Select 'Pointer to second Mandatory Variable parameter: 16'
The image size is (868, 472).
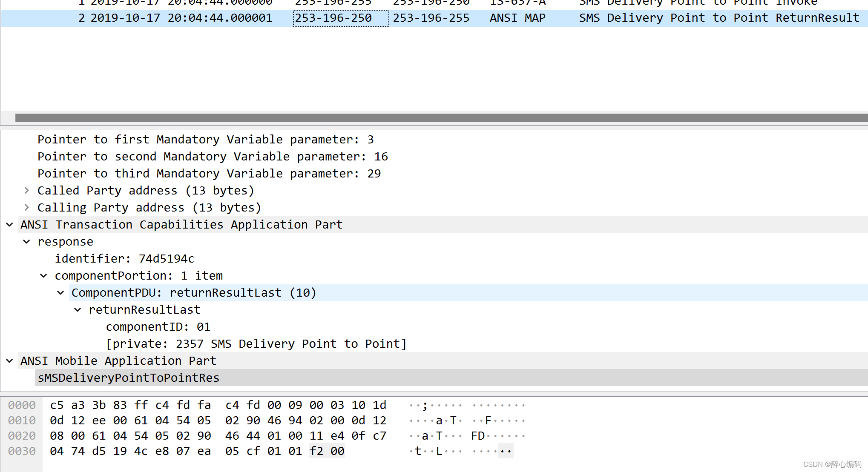point(213,156)
